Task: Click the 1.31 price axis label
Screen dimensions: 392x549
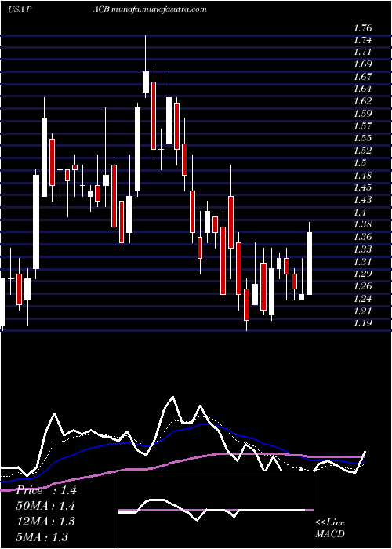Action: (362, 261)
